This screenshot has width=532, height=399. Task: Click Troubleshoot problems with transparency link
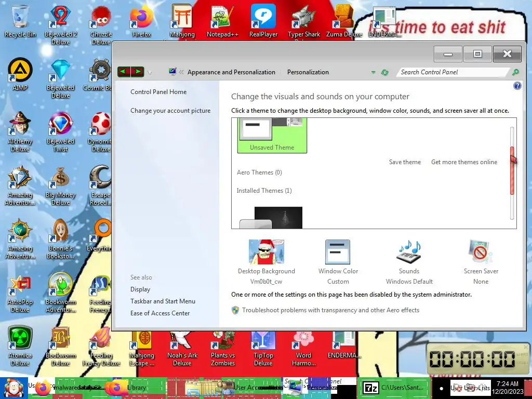[330, 310]
